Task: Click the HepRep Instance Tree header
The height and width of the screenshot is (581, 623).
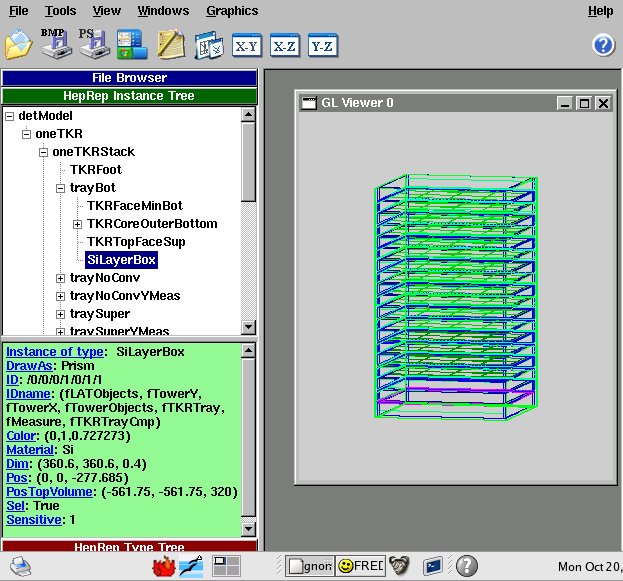Action: pyautogui.click(x=129, y=96)
